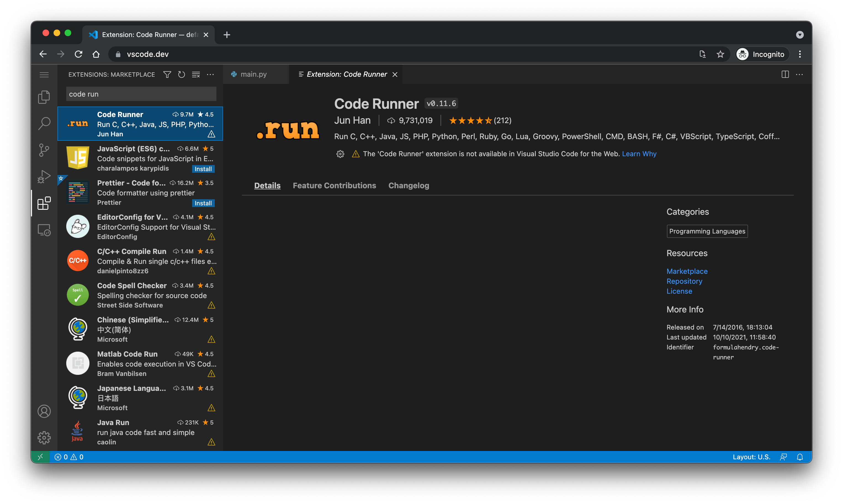Open the Search view icon
The image size is (843, 504).
[44, 124]
